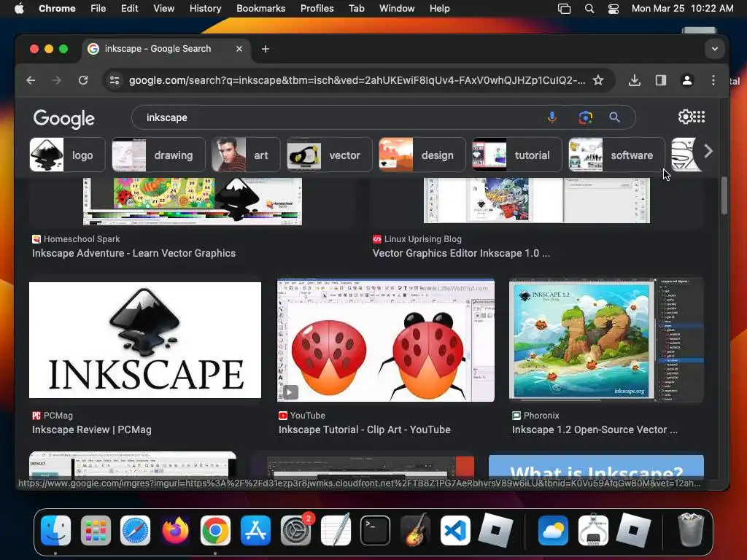Filter images by art chip
The width and height of the screenshot is (747, 560).
(x=245, y=155)
